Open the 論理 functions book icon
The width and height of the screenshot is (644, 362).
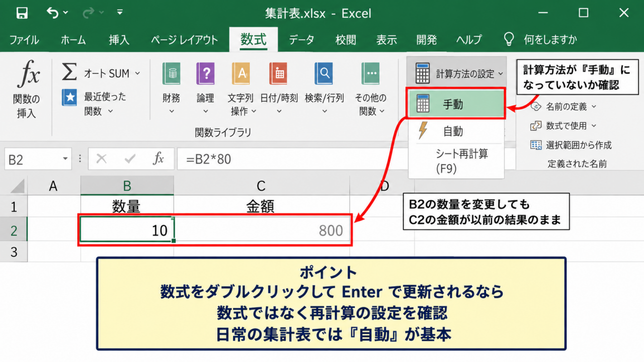pos(205,74)
